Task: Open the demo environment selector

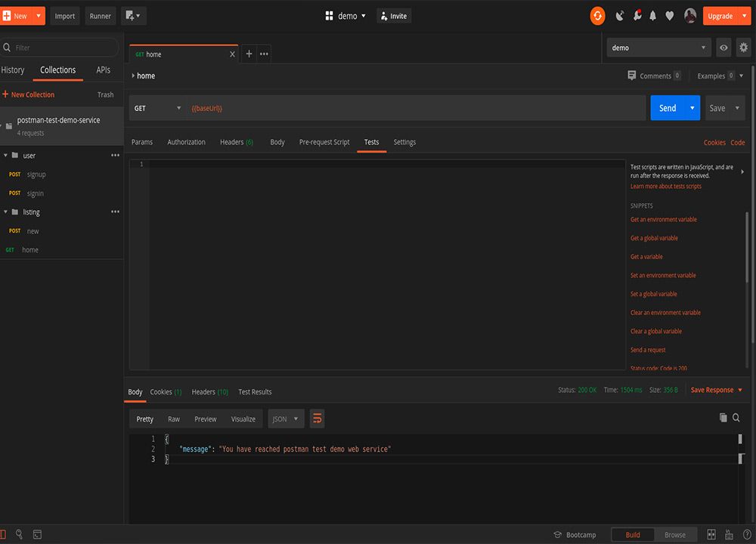Action: (658, 48)
